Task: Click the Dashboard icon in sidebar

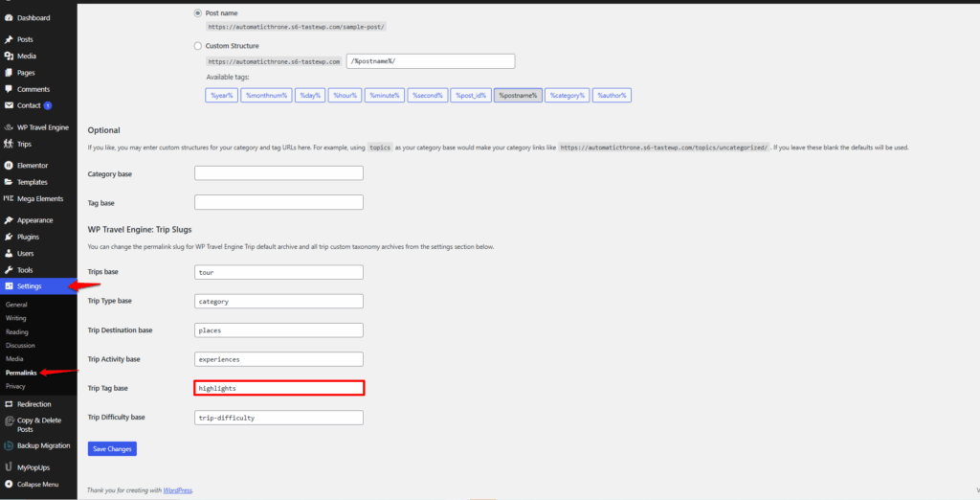Action: point(9,18)
